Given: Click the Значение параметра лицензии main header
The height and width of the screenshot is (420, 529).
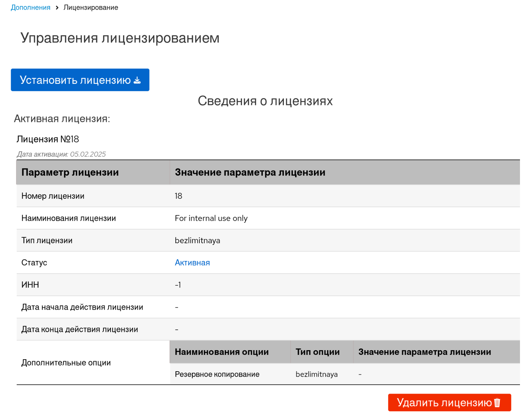Looking at the screenshot, I should 250,172.
